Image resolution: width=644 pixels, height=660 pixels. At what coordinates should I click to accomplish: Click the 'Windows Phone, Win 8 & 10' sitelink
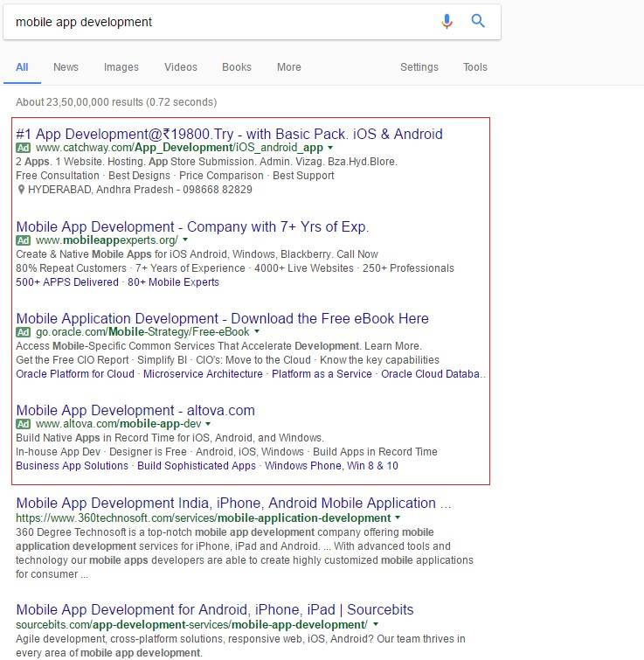(x=331, y=466)
